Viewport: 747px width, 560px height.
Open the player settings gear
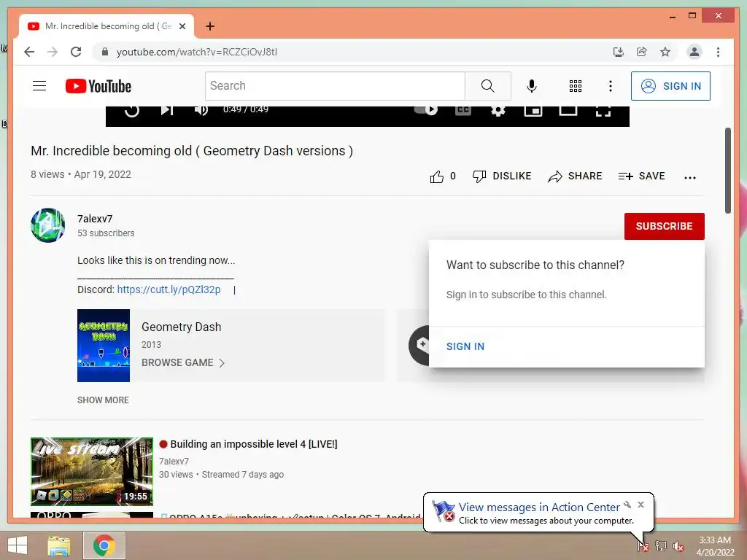click(498, 111)
